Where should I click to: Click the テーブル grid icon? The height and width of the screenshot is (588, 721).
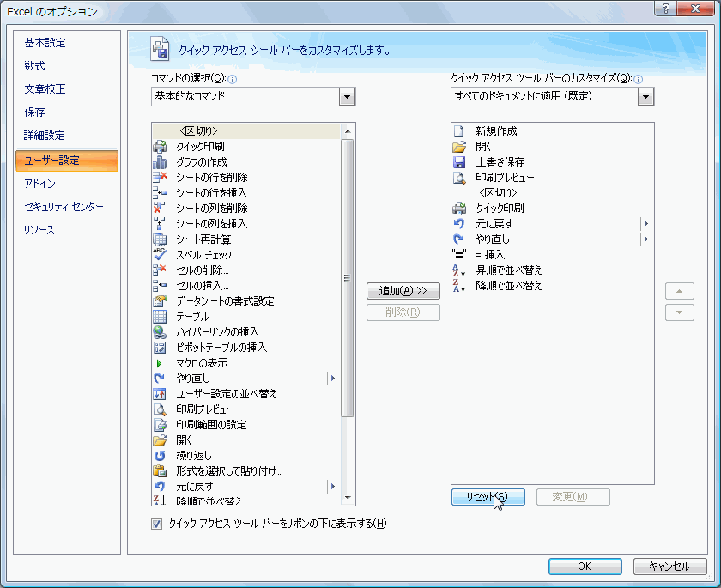click(x=160, y=317)
